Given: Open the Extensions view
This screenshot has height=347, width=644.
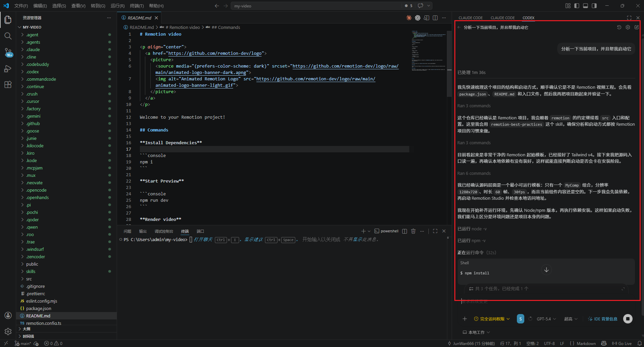Looking at the screenshot, I should click(8, 84).
